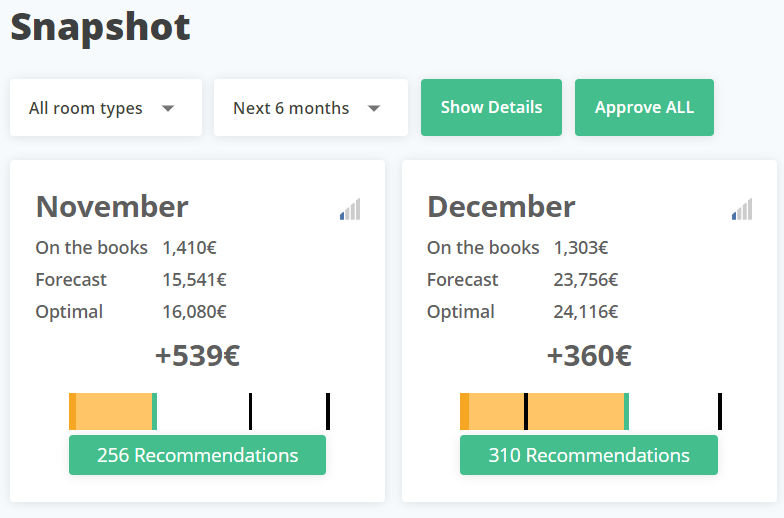The width and height of the screenshot is (784, 518).
Task: Select the December card heading
Action: [502, 206]
